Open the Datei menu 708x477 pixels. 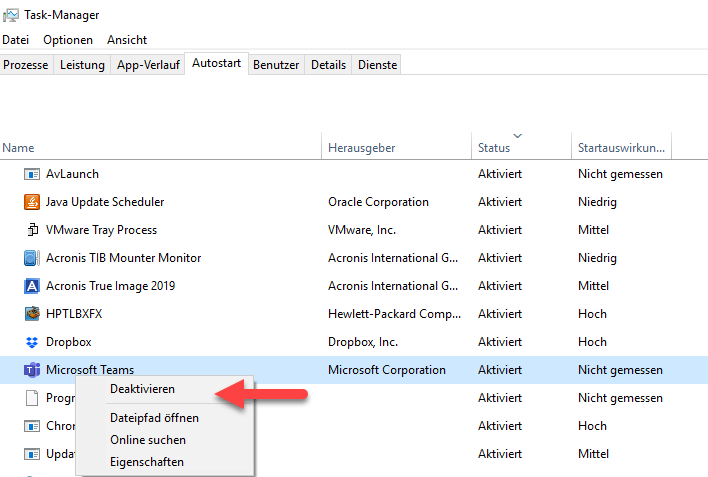click(15, 40)
